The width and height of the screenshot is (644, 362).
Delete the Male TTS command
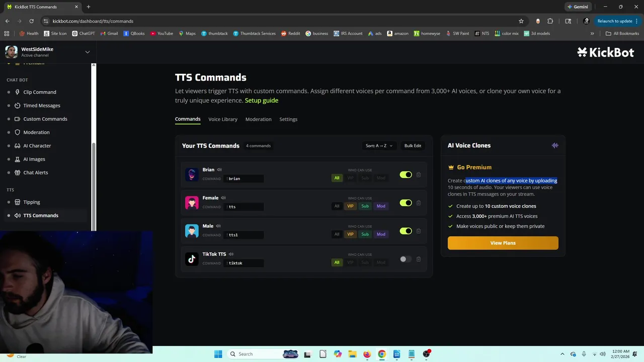419,231
